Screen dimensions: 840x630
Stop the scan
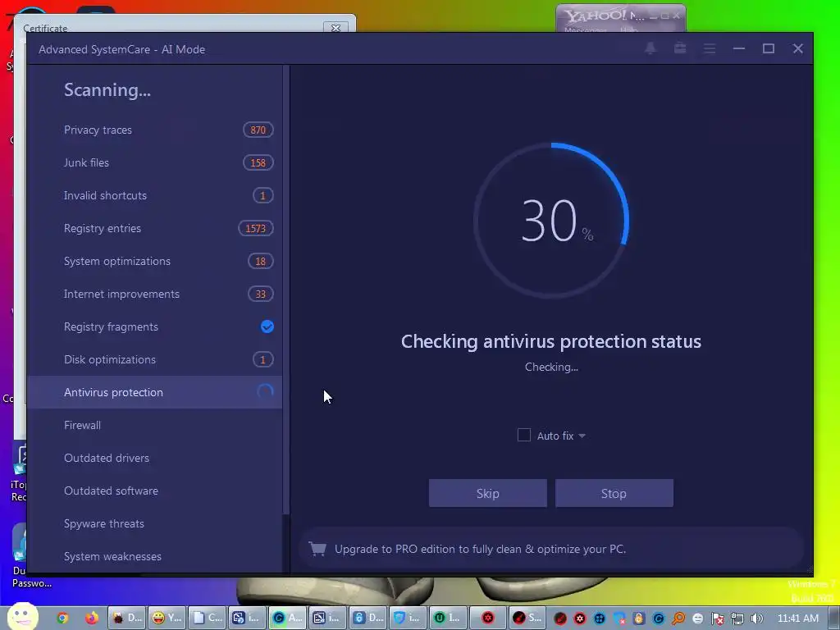(x=614, y=493)
